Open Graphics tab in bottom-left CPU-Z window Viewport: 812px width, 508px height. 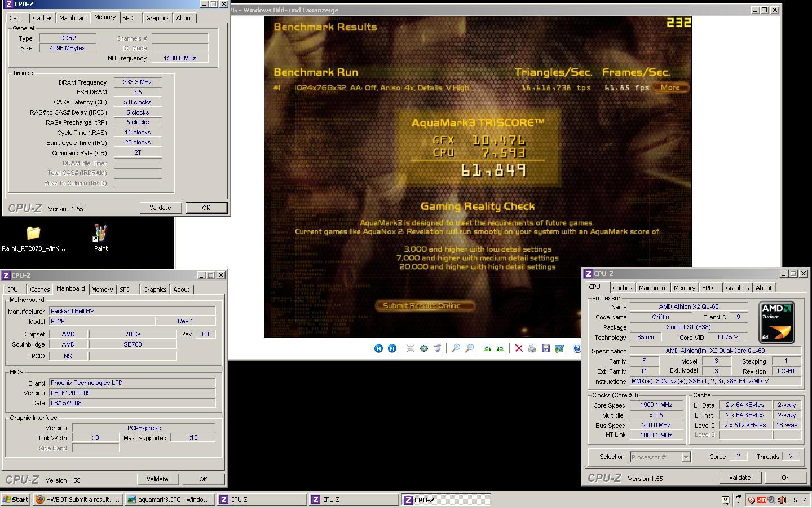[x=155, y=290]
